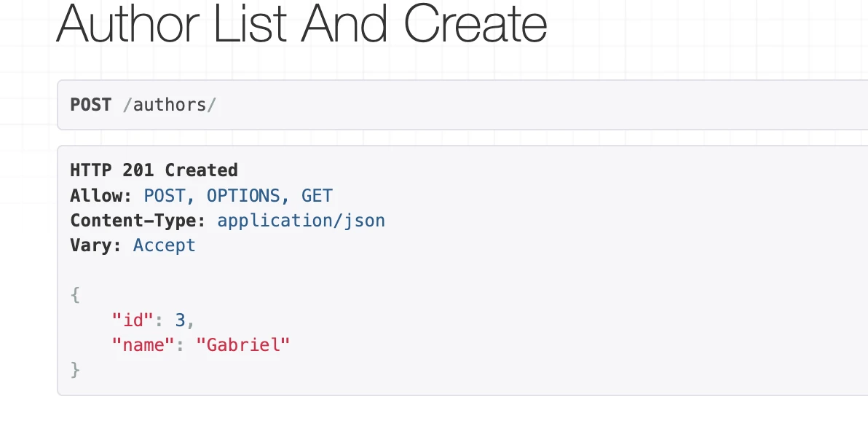Click the "Vary:" header label
Screen dimensions: 868x434
click(x=95, y=245)
